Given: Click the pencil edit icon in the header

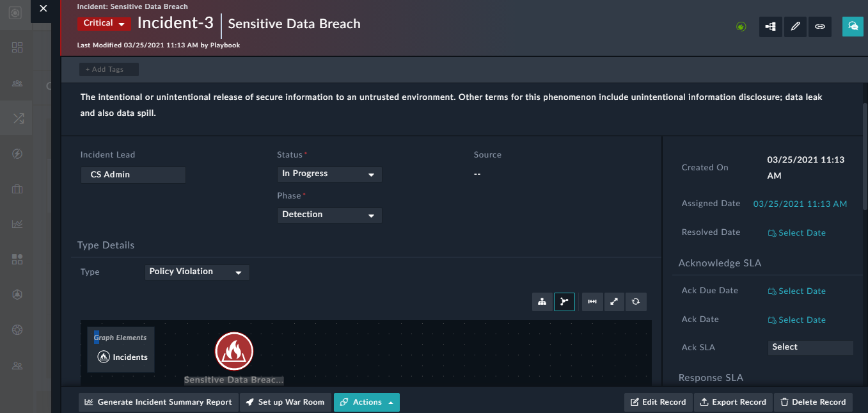Looking at the screenshot, I should point(795,26).
